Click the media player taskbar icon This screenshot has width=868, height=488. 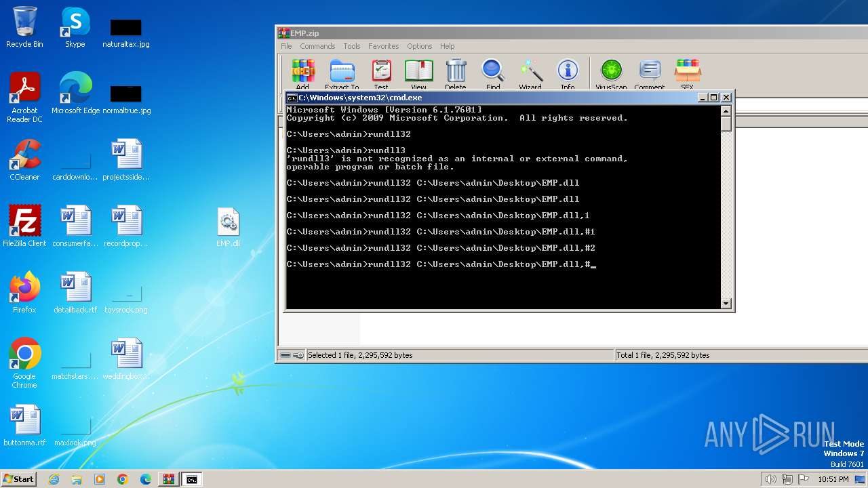(100, 479)
